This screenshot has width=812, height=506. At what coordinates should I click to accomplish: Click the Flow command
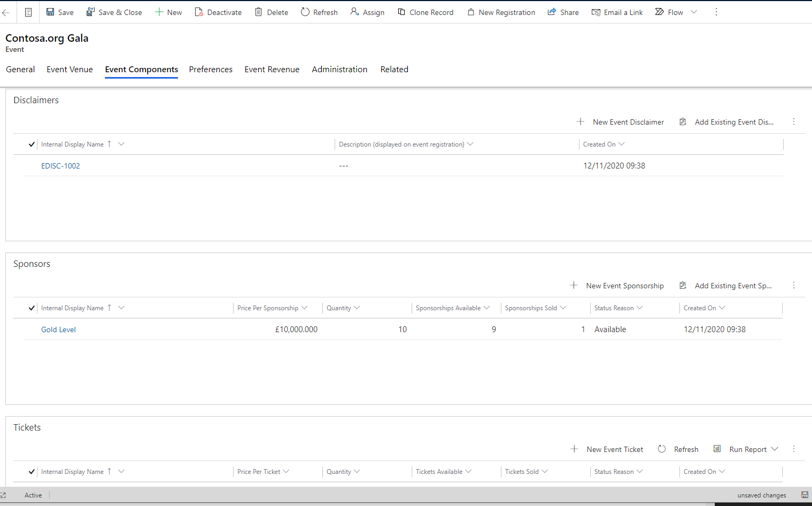[x=669, y=12]
